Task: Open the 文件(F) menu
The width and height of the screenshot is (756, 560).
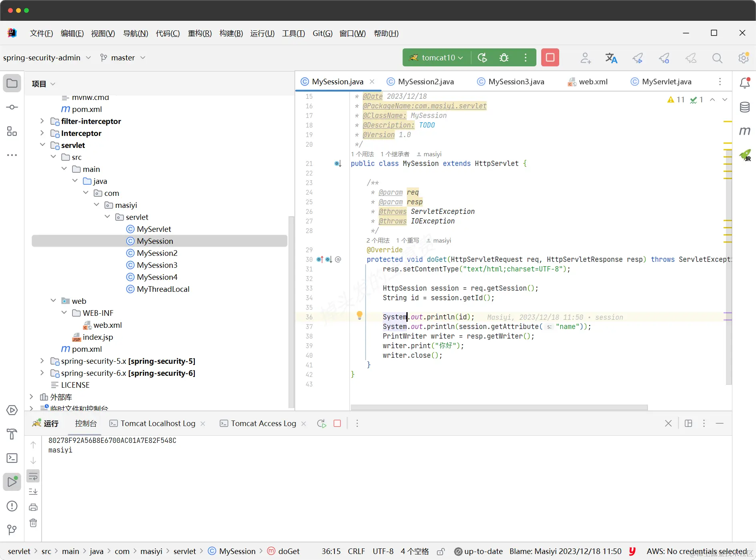Action: (41, 33)
